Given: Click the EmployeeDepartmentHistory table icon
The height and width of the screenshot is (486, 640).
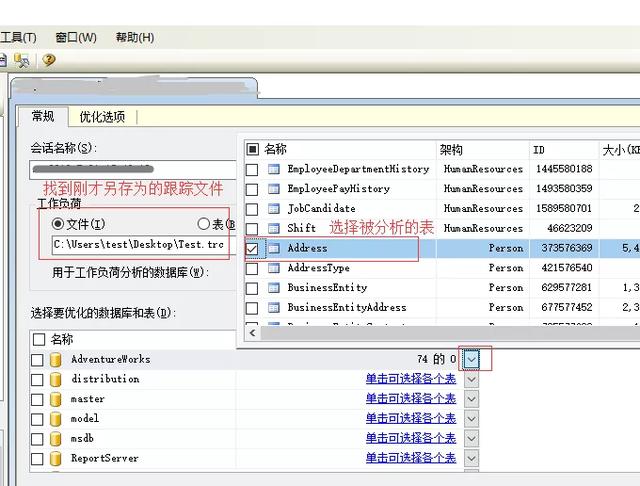Looking at the screenshot, I should (x=274, y=169).
